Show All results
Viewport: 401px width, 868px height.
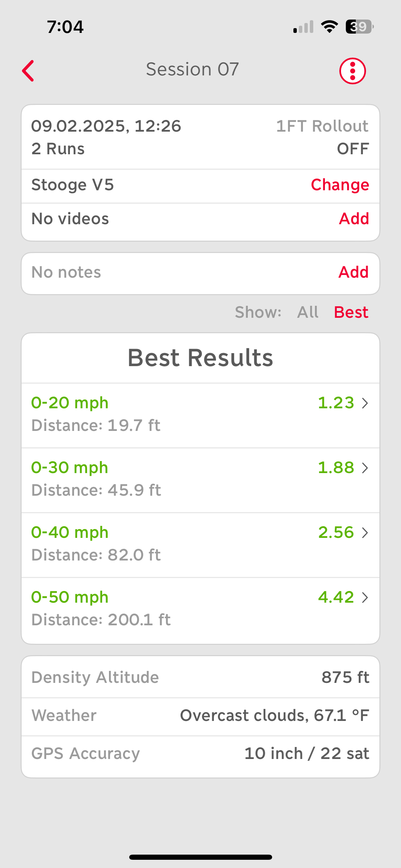click(x=307, y=312)
